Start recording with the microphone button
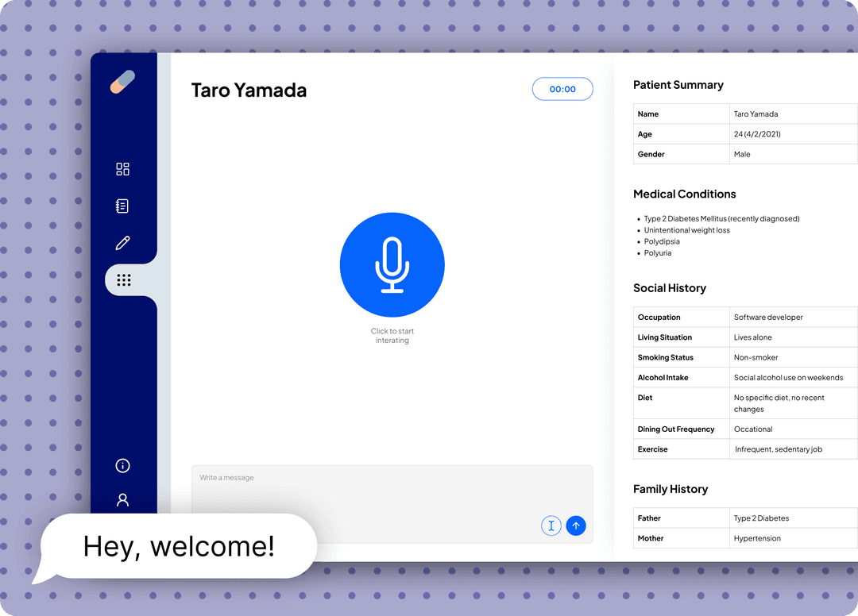Viewport: 858px width, 616px height. 392,265
